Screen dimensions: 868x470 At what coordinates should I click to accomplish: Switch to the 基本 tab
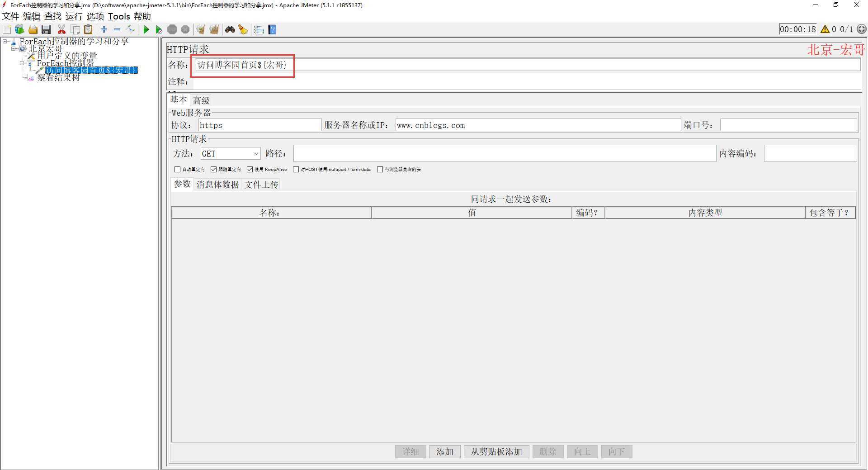(x=179, y=100)
